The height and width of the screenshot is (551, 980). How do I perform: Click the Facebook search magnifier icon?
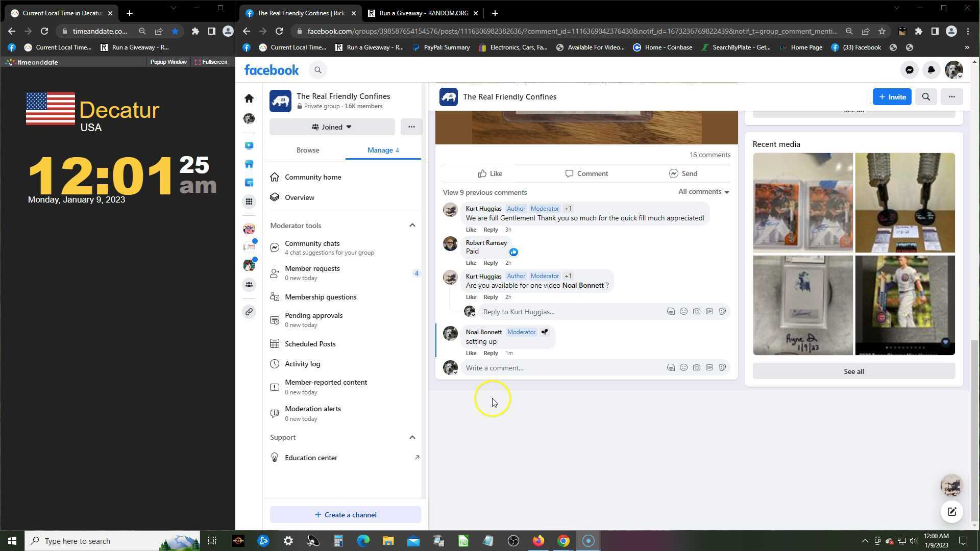(x=317, y=70)
